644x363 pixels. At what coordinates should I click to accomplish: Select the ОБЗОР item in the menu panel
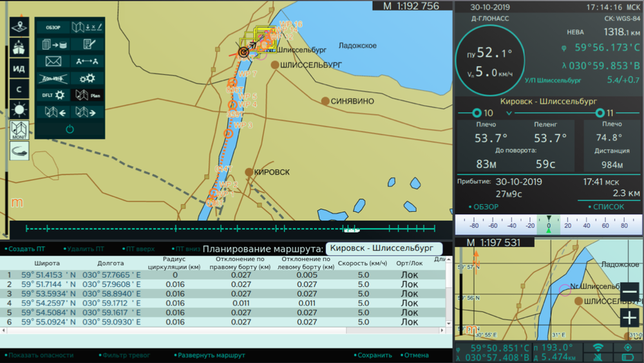click(x=53, y=27)
